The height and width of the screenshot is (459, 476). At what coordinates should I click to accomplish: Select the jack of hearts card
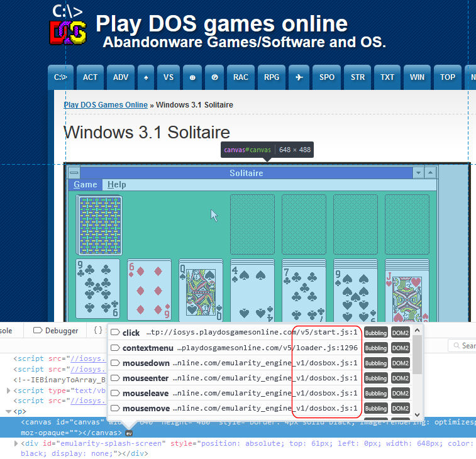[x=407, y=296]
